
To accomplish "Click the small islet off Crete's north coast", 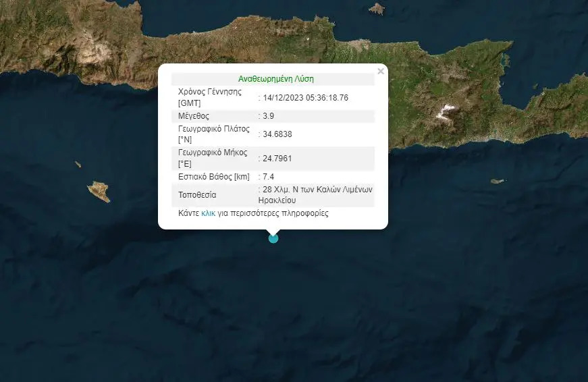I will click(x=377, y=9).
